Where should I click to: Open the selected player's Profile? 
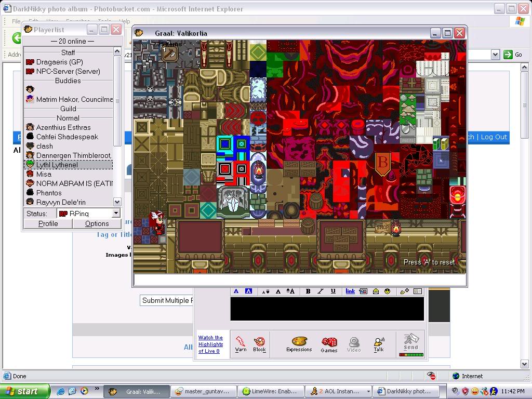tap(48, 223)
